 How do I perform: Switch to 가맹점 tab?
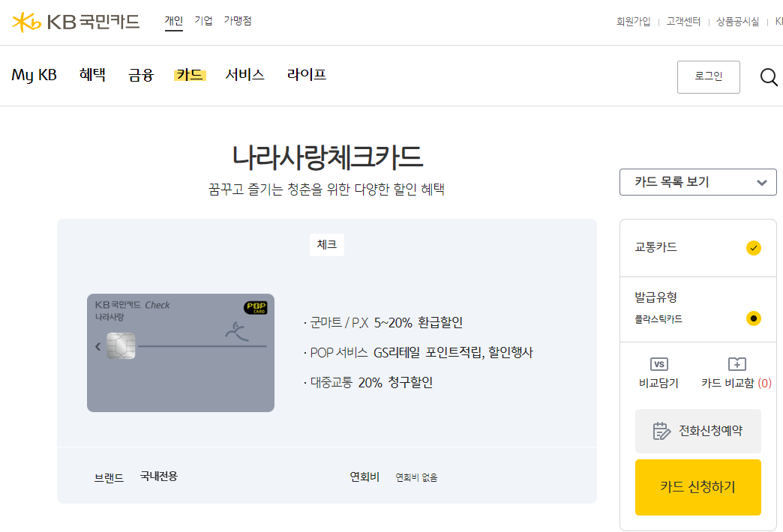coord(238,21)
